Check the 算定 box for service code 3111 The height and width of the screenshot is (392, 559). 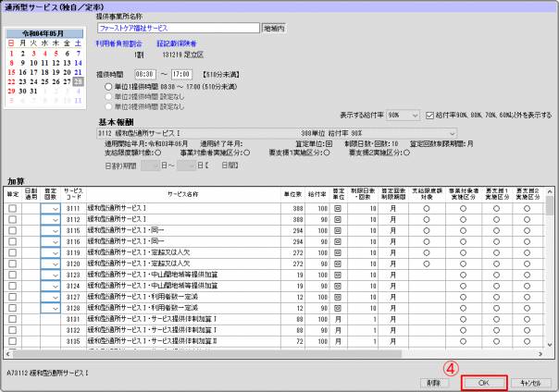[x=13, y=210]
